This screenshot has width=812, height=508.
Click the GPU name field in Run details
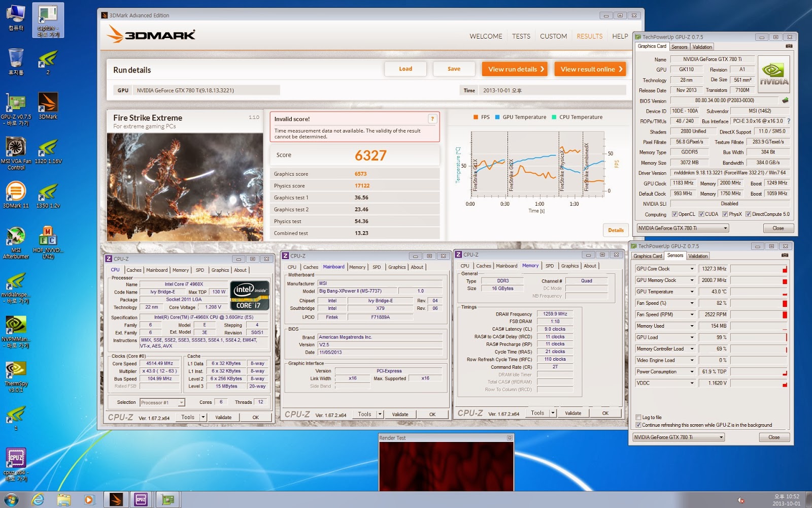pyautogui.click(x=207, y=90)
